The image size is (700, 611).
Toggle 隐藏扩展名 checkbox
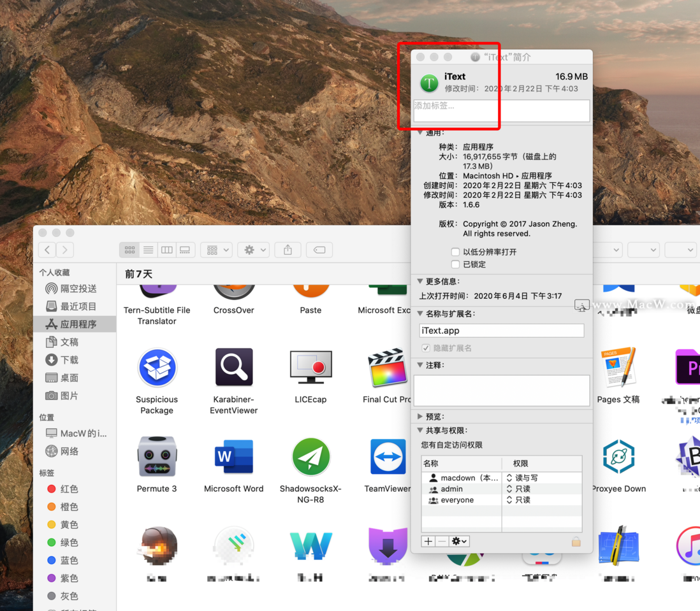426,348
